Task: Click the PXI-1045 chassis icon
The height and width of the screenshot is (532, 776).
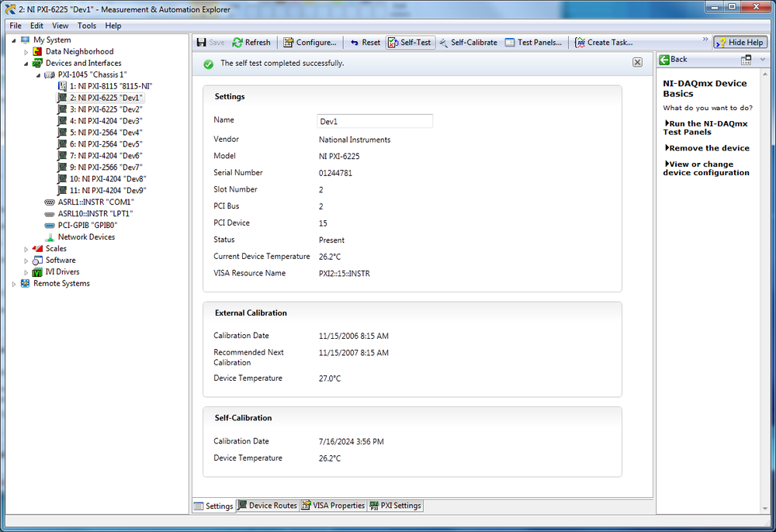Action: [x=50, y=74]
